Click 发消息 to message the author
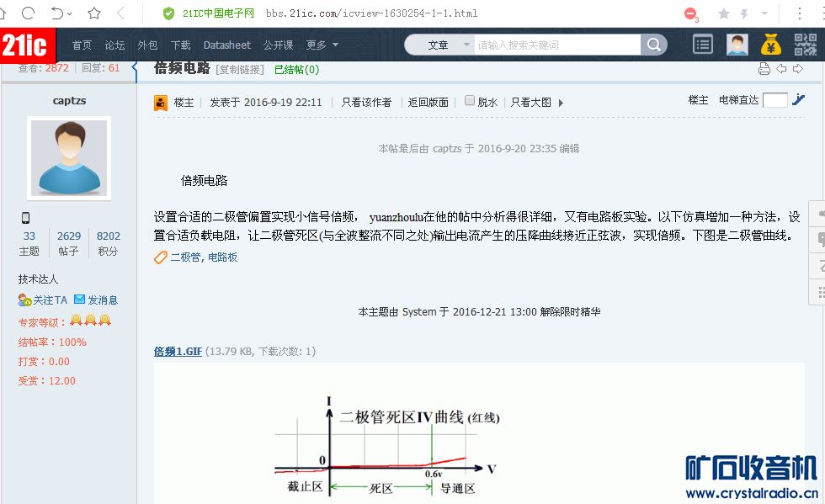 pyautogui.click(x=96, y=300)
